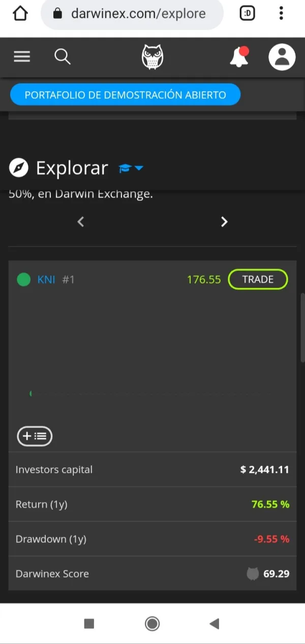Open notifications bell
This screenshot has width=305, height=644.
[239, 57]
